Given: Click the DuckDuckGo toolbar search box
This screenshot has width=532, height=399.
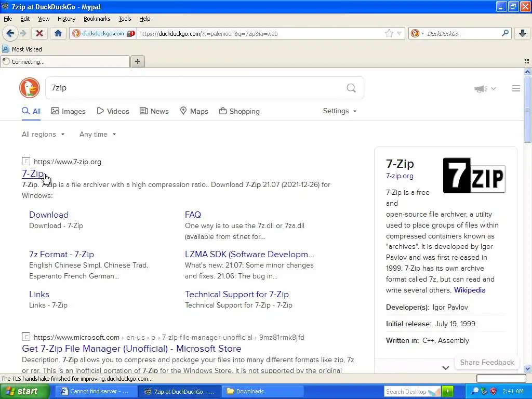Looking at the screenshot, I should click(462, 34).
